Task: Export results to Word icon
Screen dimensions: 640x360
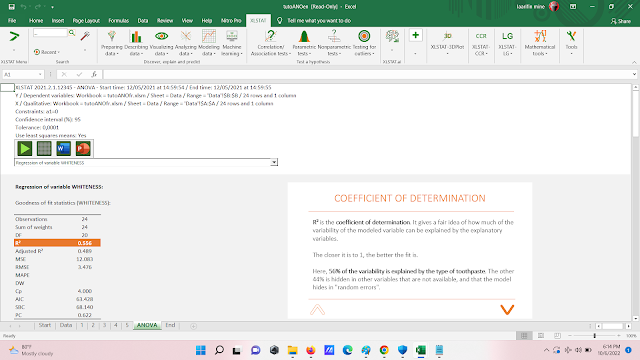Action: [63, 148]
